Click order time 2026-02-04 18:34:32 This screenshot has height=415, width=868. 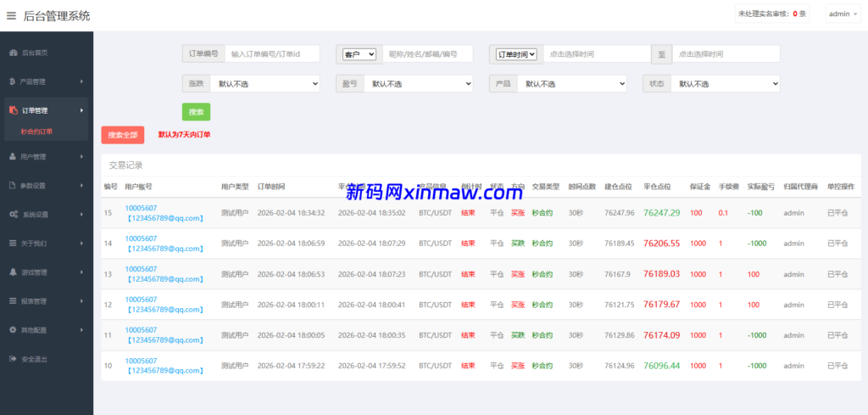click(x=292, y=213)
